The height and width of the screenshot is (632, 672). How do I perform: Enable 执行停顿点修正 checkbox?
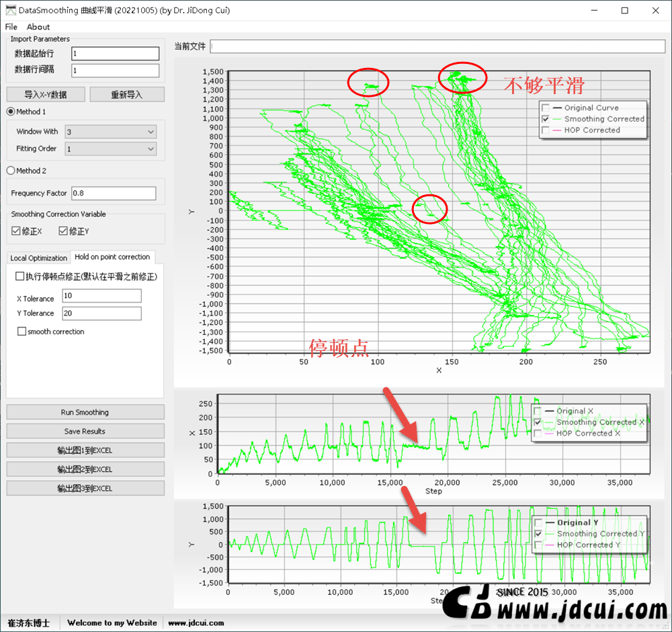[19, 276]
